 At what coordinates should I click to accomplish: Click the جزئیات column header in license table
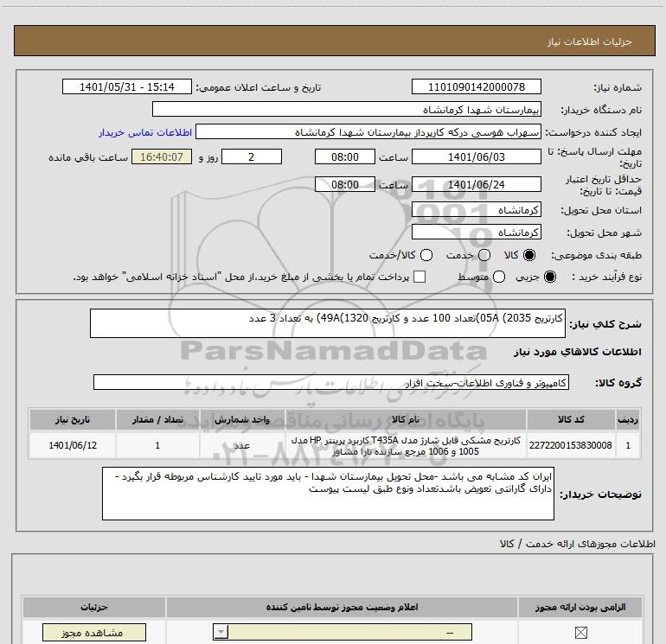point(94,607)
